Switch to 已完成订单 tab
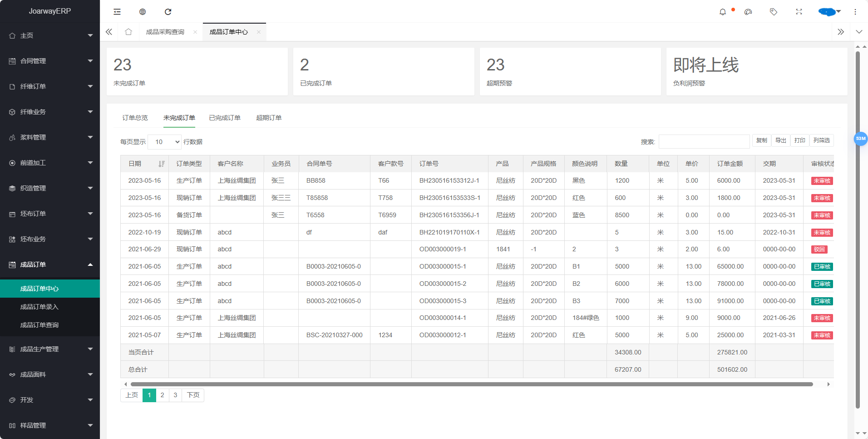 click(x=225, y=118)
